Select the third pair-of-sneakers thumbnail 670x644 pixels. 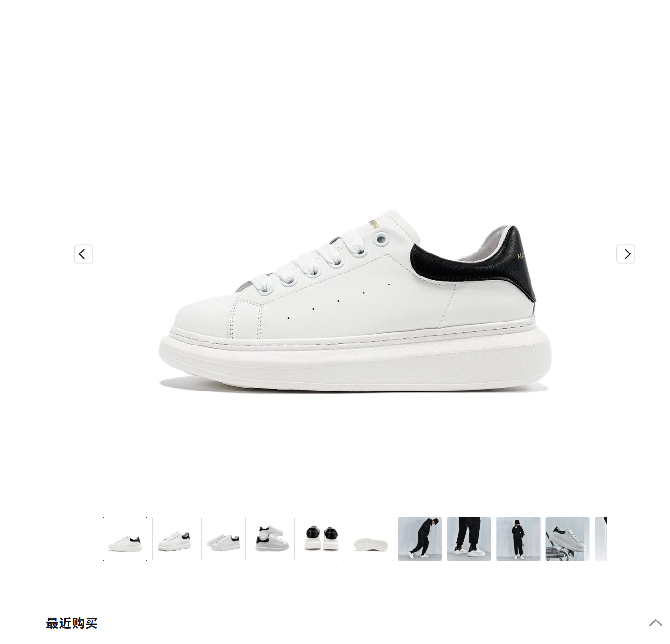tap(223, 539)
